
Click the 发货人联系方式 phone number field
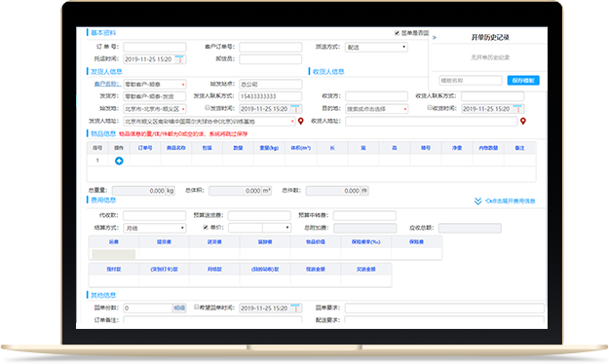pos(270,96)
